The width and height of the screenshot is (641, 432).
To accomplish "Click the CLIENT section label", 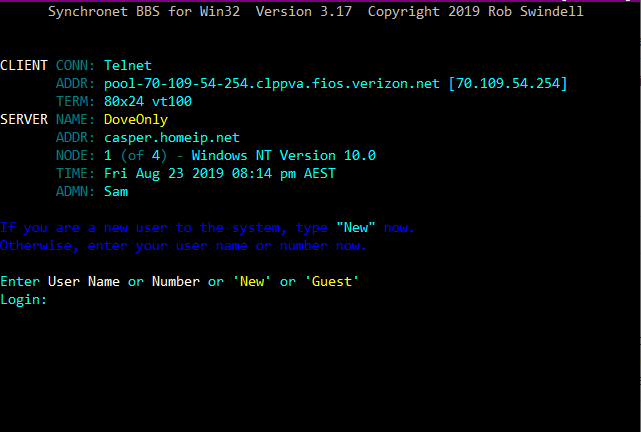I will 24,65.
